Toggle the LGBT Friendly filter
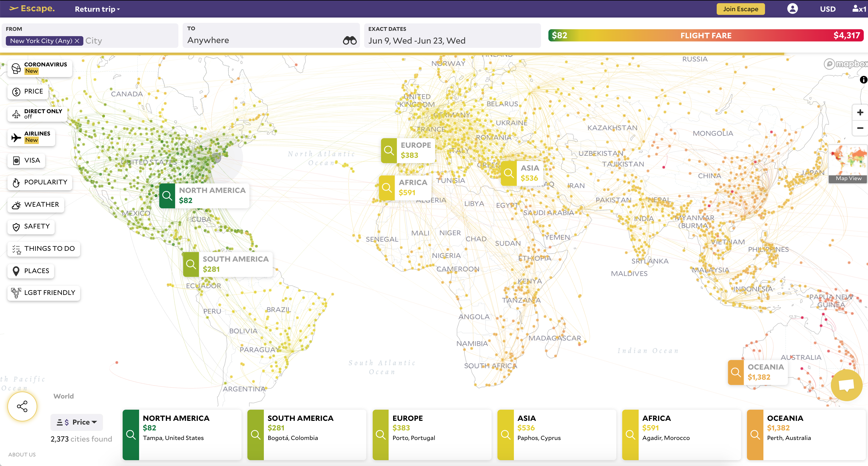The height and width of the screenshot is (466, 868). coord(44,293)
